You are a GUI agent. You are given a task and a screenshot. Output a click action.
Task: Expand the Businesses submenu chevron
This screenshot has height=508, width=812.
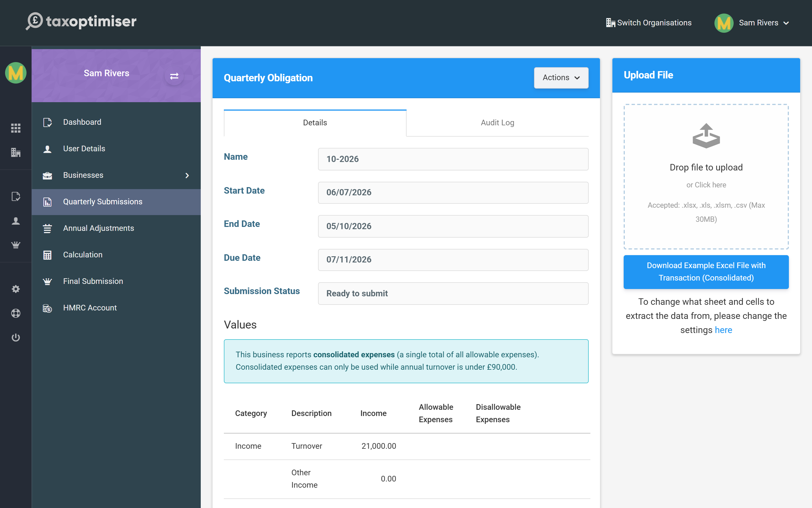[x=187, y=175]
